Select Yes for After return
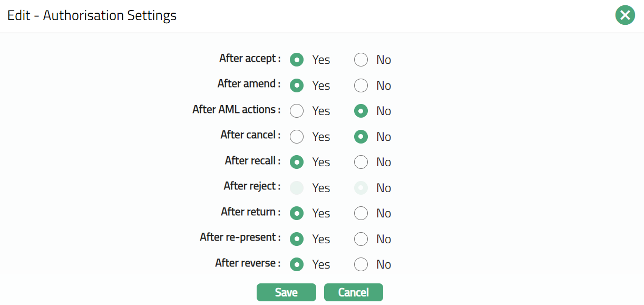This screenshot has width=644, height=305. [297, 213]
